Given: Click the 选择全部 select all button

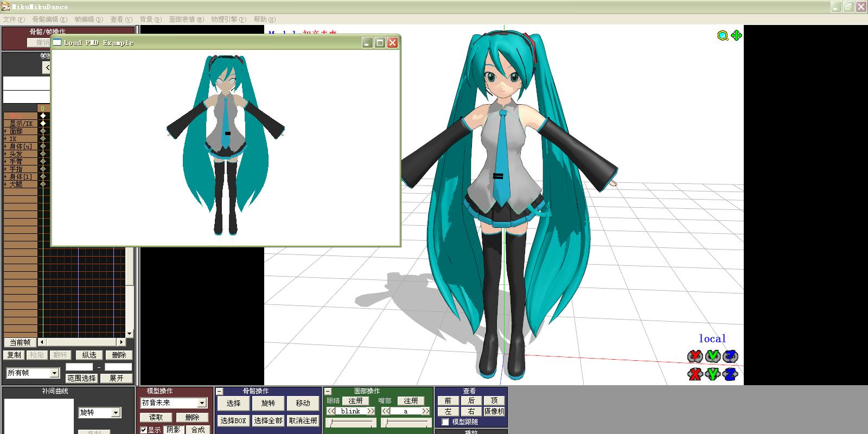Looking at the screenshot, I should coord(269,420).
